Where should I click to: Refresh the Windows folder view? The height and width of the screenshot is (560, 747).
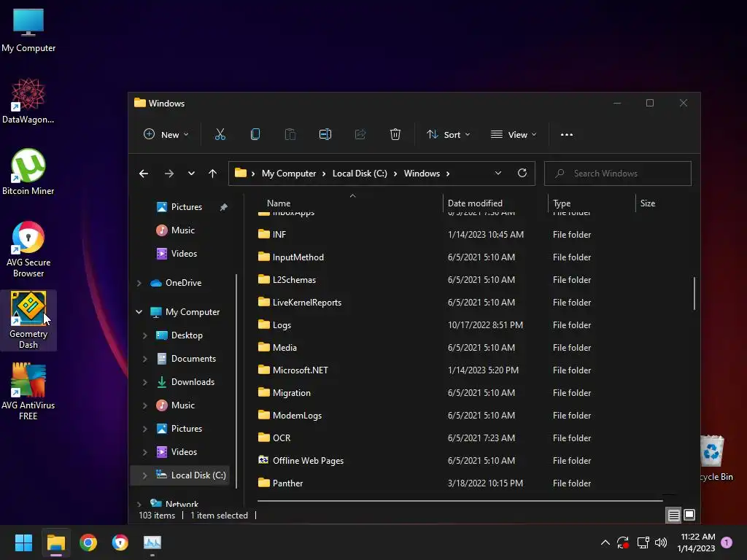tap(522, 173)
